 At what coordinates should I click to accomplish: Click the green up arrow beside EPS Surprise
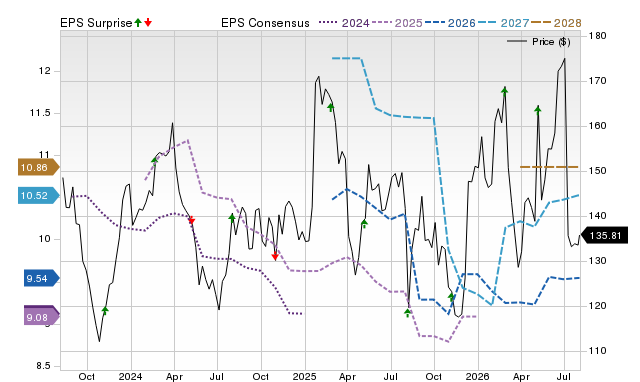pos(138,23)
